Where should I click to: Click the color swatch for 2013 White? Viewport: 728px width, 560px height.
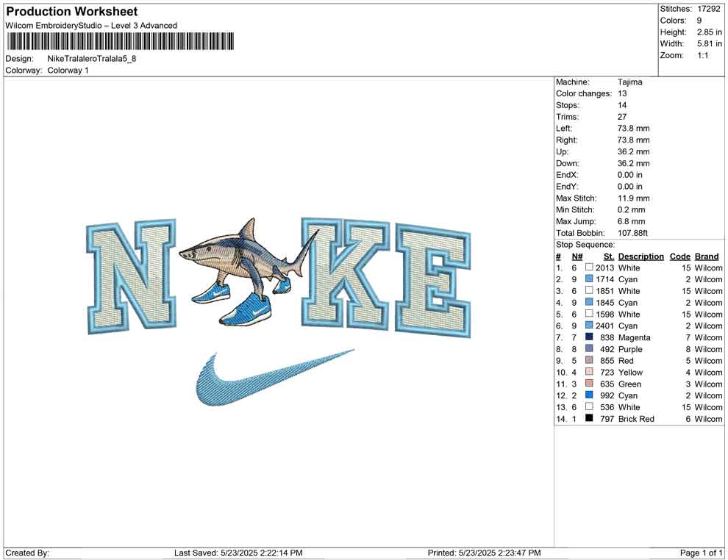click(589, 268)
